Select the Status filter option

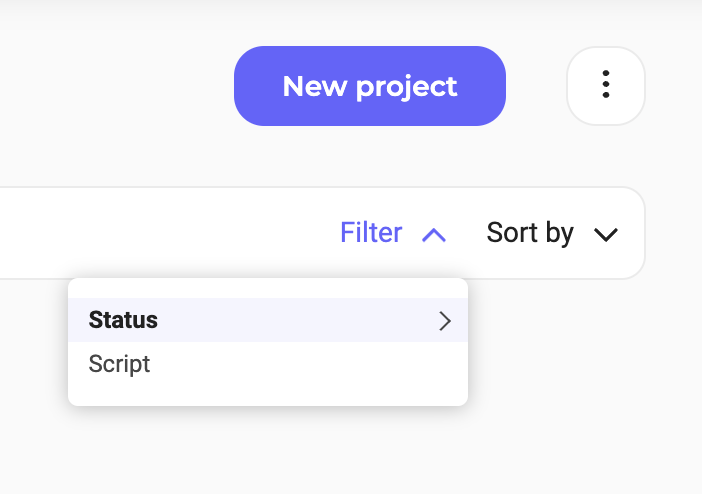(x=123, y=321)
